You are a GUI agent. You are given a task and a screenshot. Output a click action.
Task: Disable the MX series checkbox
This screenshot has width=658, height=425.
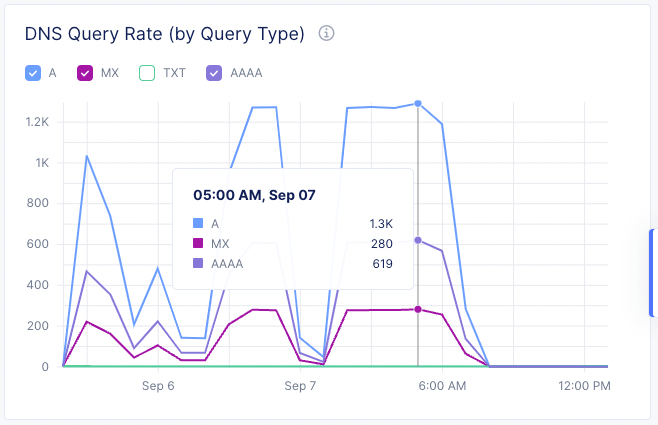[85, 73]
